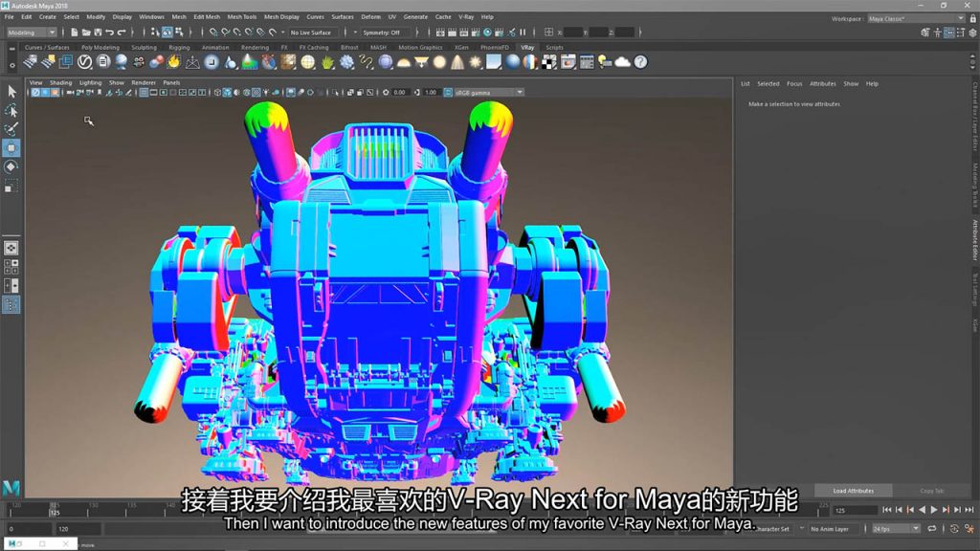The width and height of the screenshot is (980, 551).
Task: Switch to the Rendering shelf tab
Action: click(x=255, y=48)
